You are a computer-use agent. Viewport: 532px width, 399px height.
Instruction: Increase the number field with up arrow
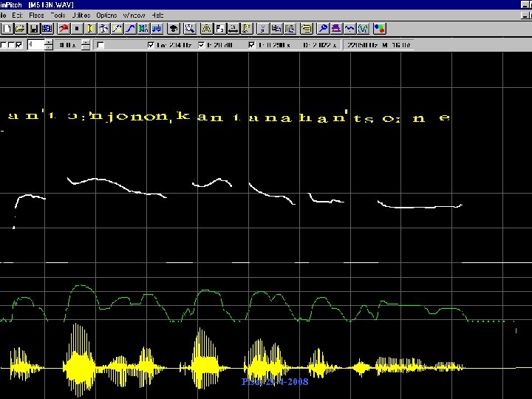49,42
